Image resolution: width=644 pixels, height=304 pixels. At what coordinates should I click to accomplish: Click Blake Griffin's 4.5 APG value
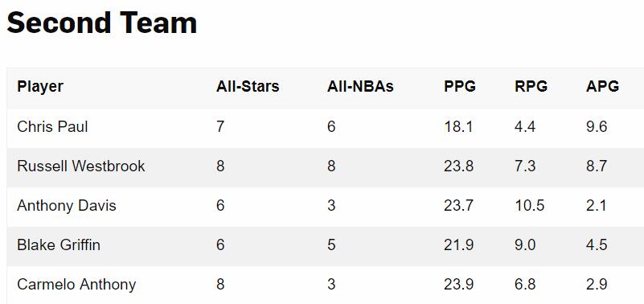(x=597, y=244)
